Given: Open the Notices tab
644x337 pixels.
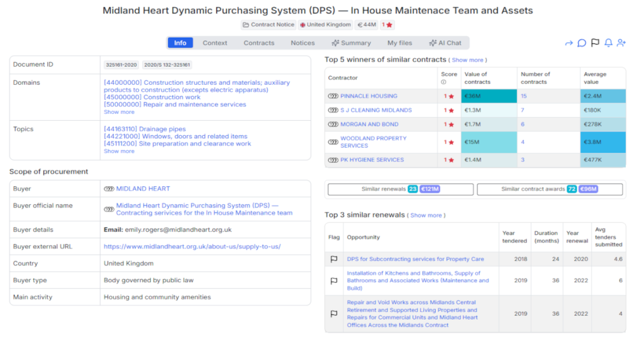Looking at the screenshot, I should (303, 43).
